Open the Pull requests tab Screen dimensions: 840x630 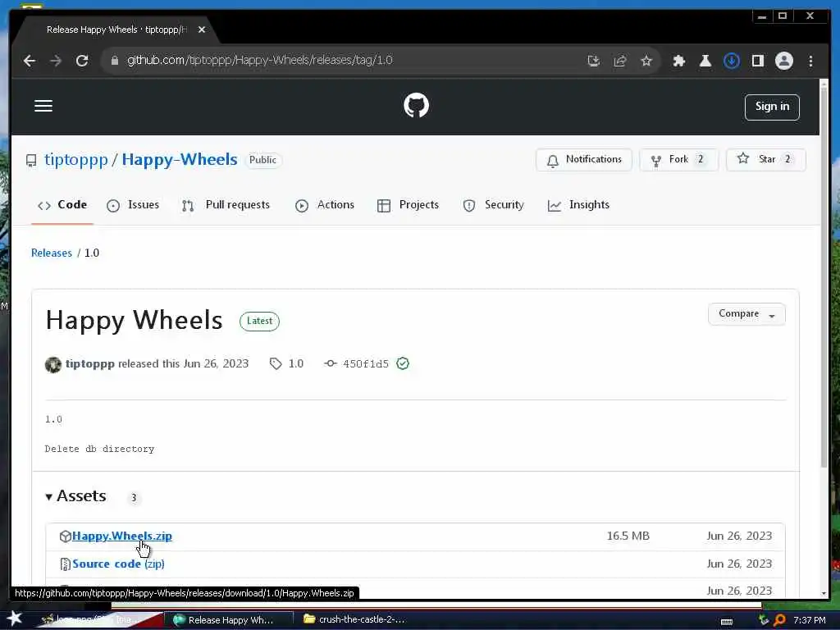coord(226,205)
